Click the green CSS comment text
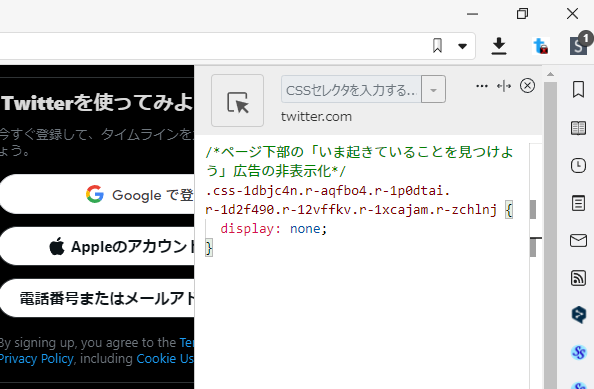This screenshot has height=389, width=594. click(x=359, y=162)
